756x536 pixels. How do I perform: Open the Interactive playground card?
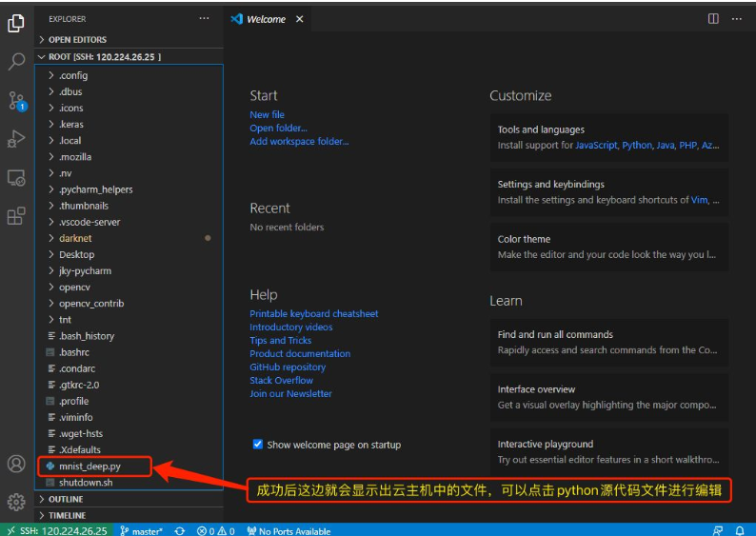coord(609,451)
